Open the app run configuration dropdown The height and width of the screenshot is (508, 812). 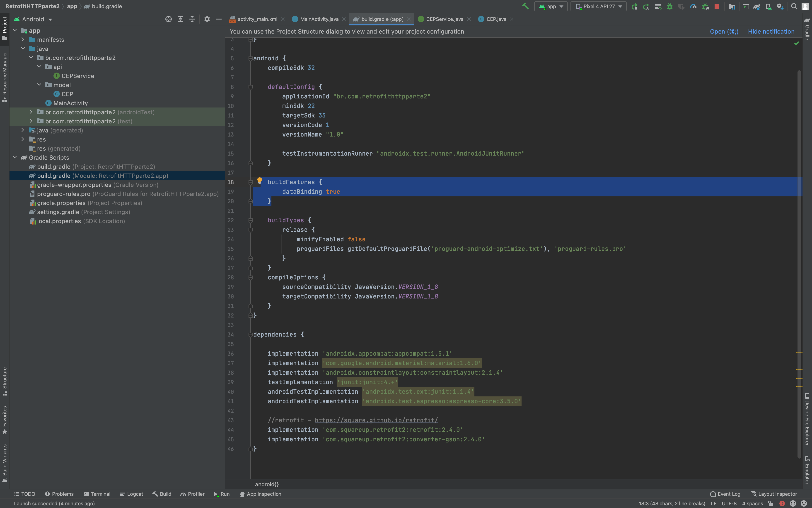point(551,6)
